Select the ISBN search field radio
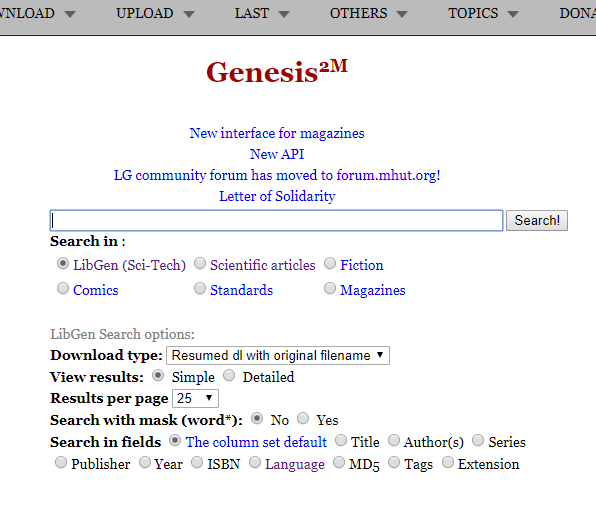The width and height of the screenshot is (596, 517). pyautogui.click(x=197, y=463)
